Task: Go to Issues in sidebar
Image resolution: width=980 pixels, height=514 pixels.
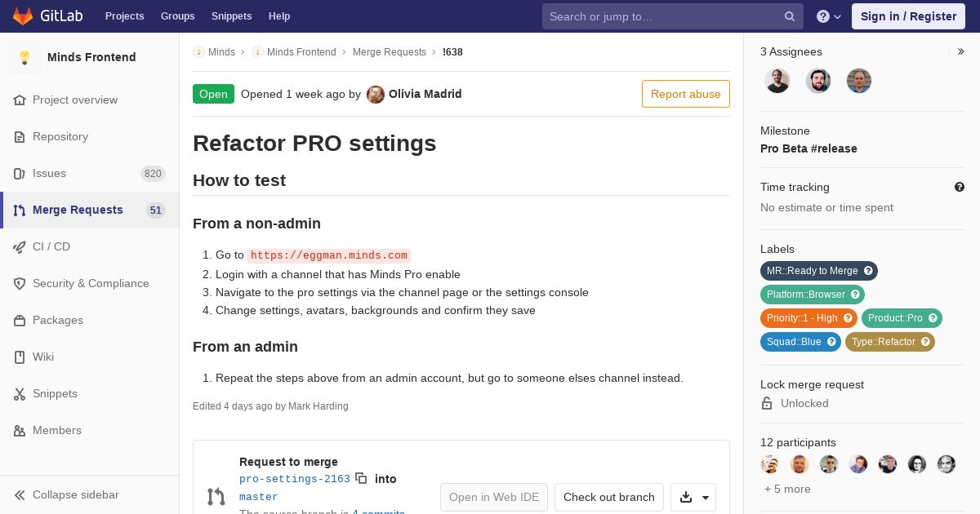Action: coord(49,173)
